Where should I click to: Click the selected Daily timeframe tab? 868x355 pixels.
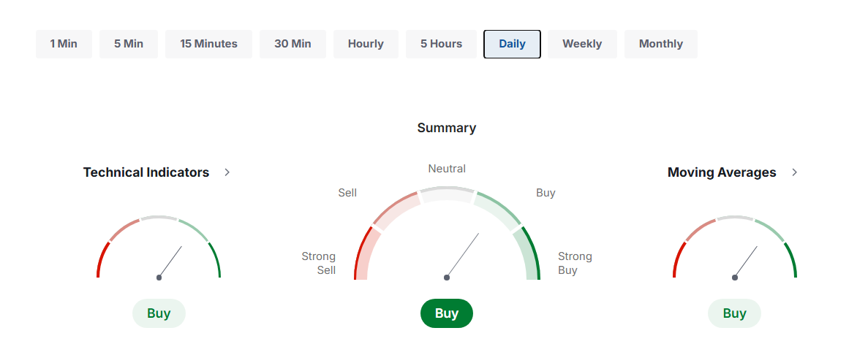click(x=512, y=44)
